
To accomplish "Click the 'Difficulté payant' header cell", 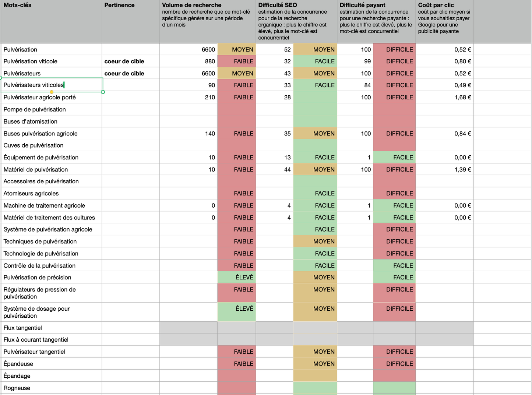I will (x=376, y=21).
